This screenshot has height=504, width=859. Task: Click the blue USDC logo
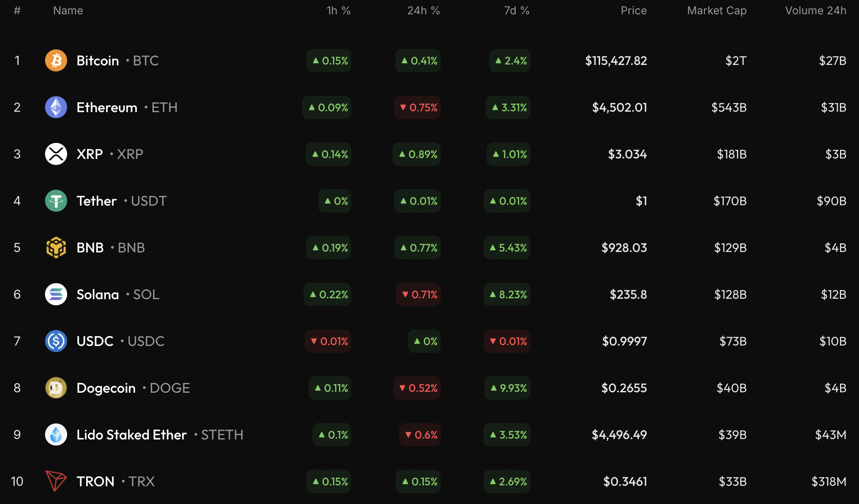coord(56,341)
